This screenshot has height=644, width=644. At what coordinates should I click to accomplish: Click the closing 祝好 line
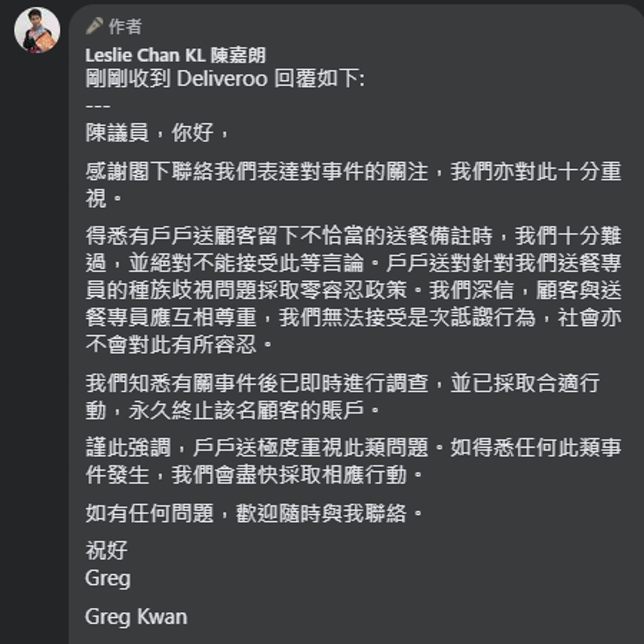click(x=106, y=550)
